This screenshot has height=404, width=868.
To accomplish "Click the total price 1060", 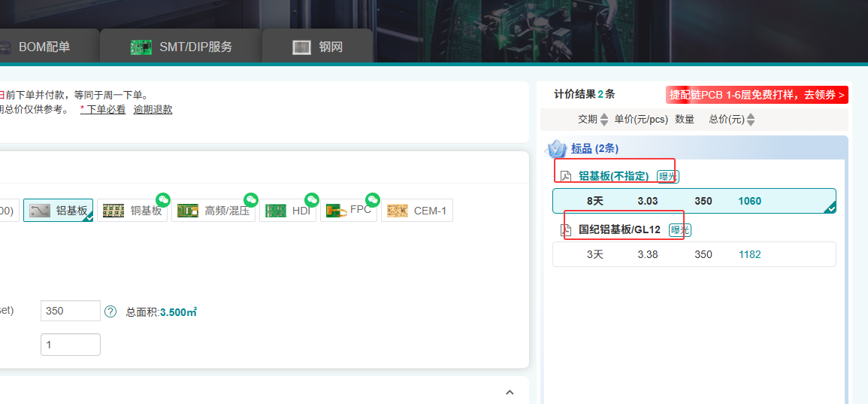I will [x=749, y=201].
